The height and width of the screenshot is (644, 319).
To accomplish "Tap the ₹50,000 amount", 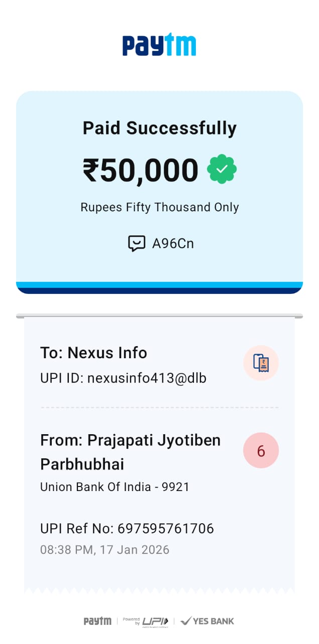I will point(141,170).
